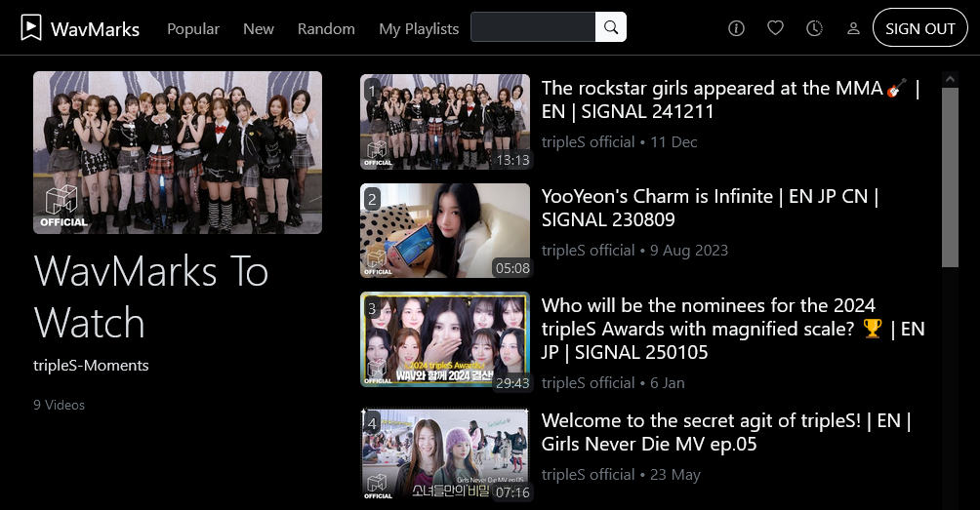Click the WavMarks logo icon
This screenshot has width=980, height=510.
pyautogui.click(x=31, y=28)
